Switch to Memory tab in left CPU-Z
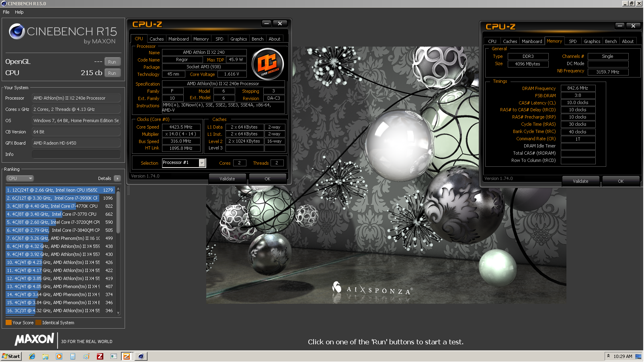Viewport: 644px width, 364px height. [201, 39]
